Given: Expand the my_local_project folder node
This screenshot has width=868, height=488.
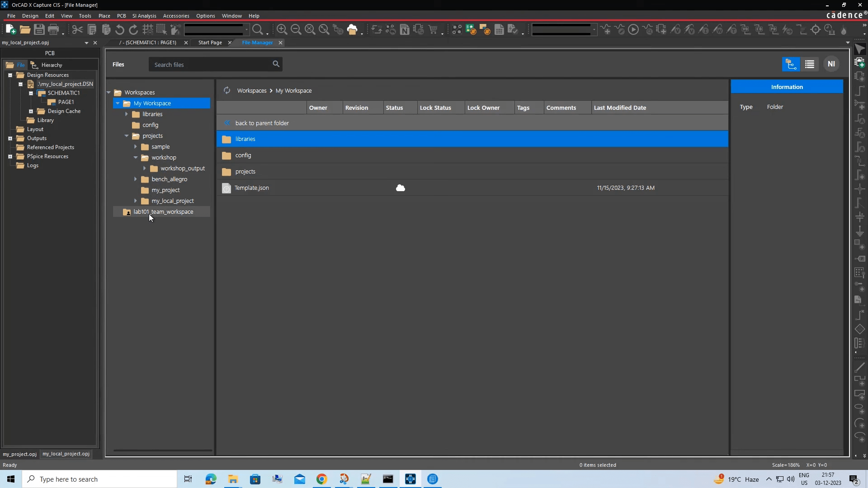Looking at the screenshot, I should click(x=136, y=201).
